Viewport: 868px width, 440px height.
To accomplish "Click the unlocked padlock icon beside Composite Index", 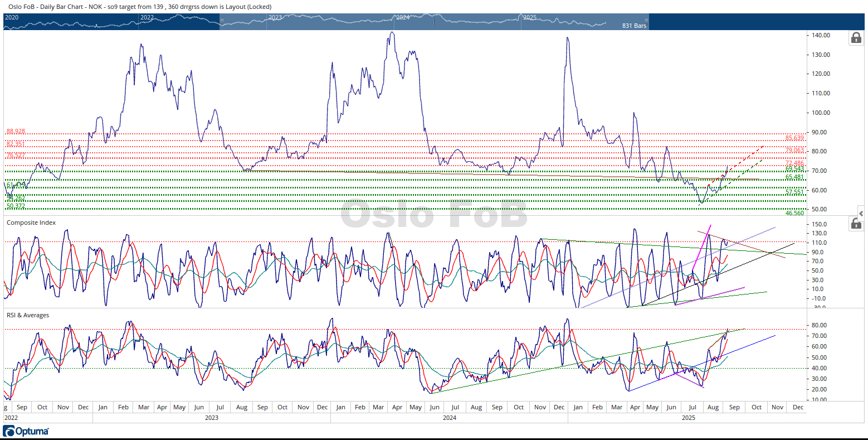I will [x=856, y=224].
